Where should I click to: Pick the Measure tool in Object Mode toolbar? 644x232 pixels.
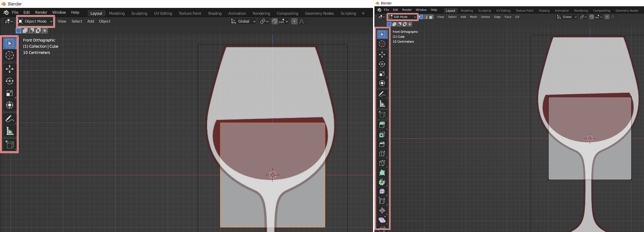pyautogui.click(x=10, y=131)
